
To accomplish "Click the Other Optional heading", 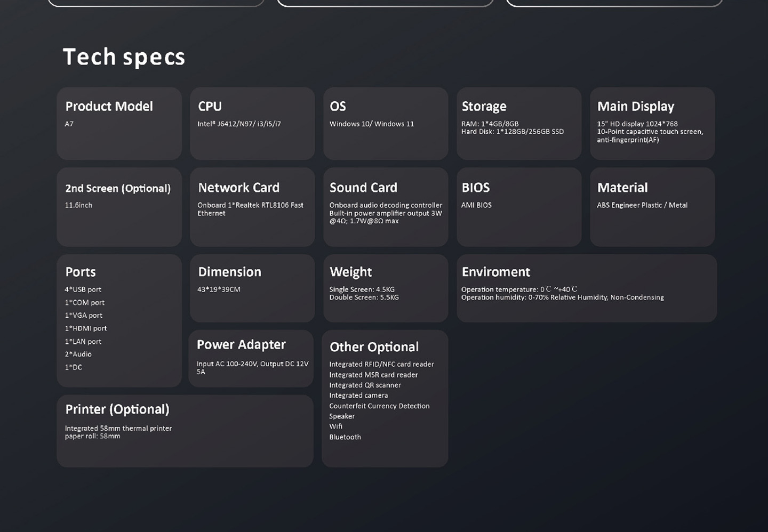I will tap(374, 347).
